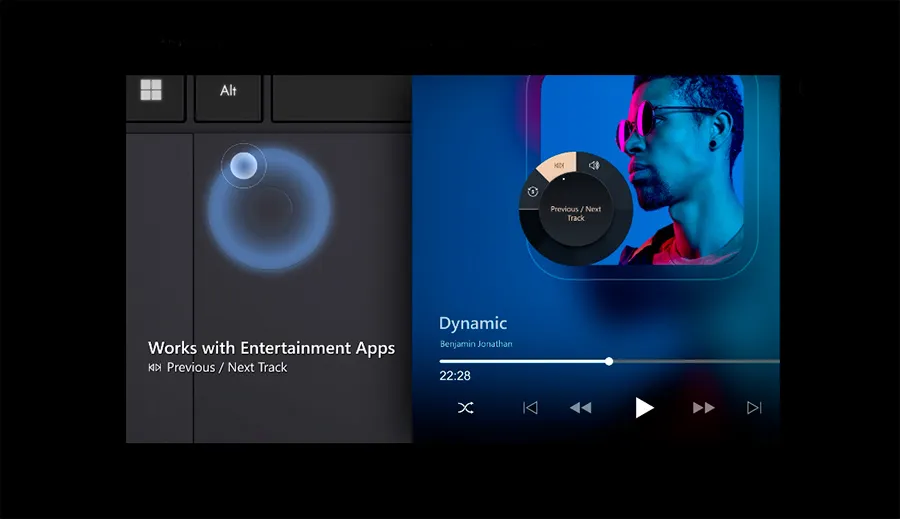Click the Works with Entertainment Apps heading

coord(271,348)
